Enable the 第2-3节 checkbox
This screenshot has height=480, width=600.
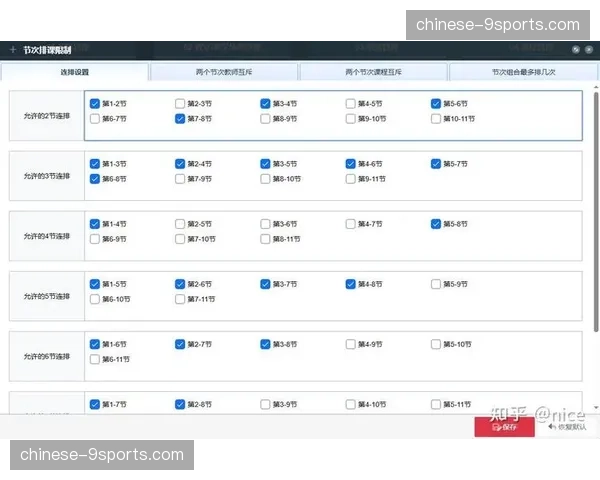180,103
